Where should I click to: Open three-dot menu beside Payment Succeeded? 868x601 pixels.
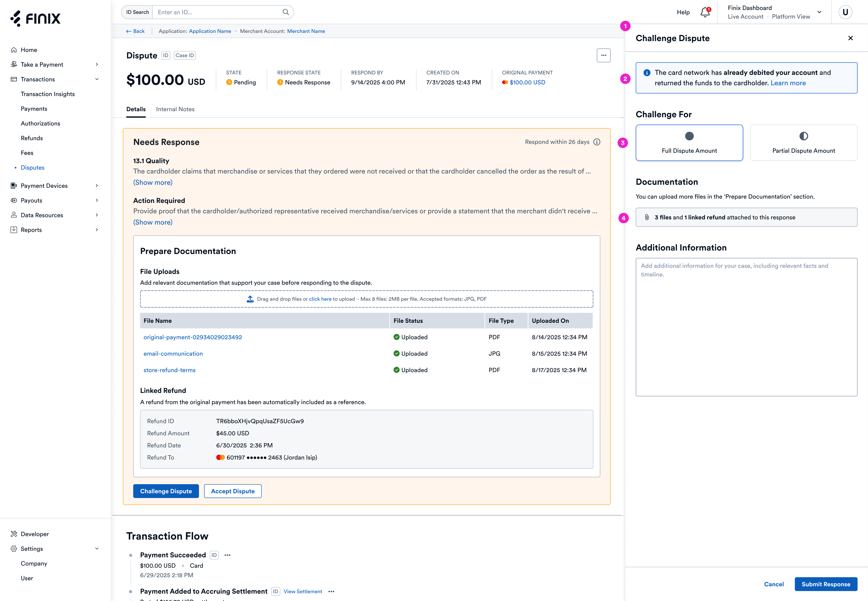(227, 555)
